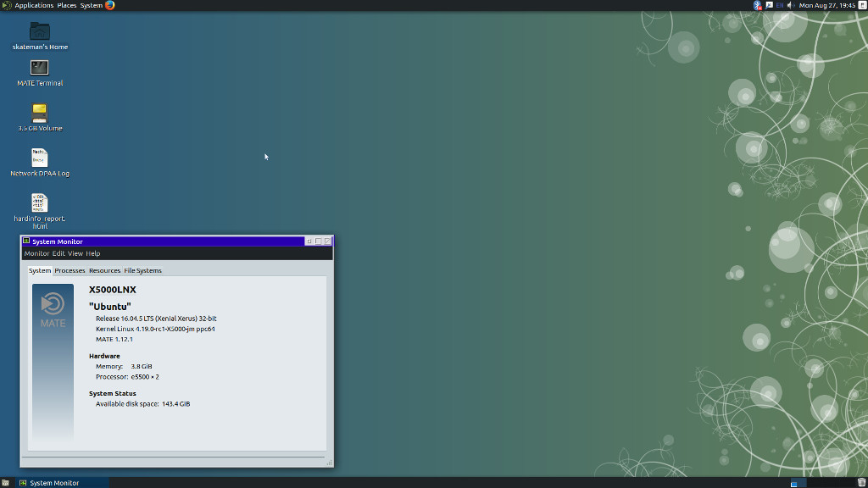
Task: Open the Help menu in System Monitor
Action: pos(93,253)
